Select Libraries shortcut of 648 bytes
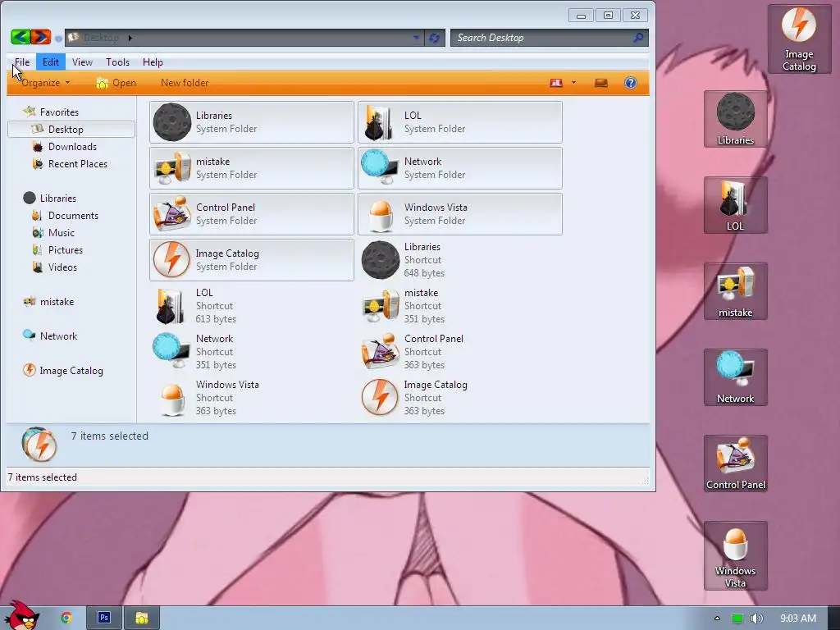840x630 pixels. tap(459, 260)
